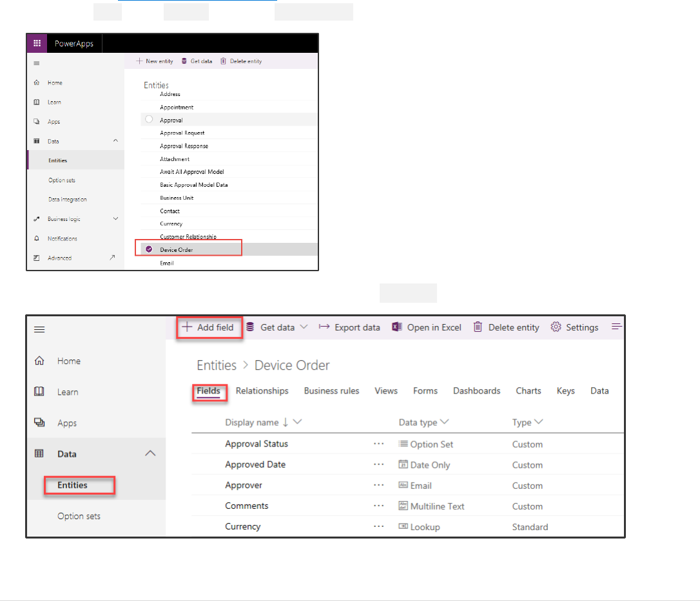Click the small Apps icon in upper sidebar
The image size is (700, 601).
(37, 121)
